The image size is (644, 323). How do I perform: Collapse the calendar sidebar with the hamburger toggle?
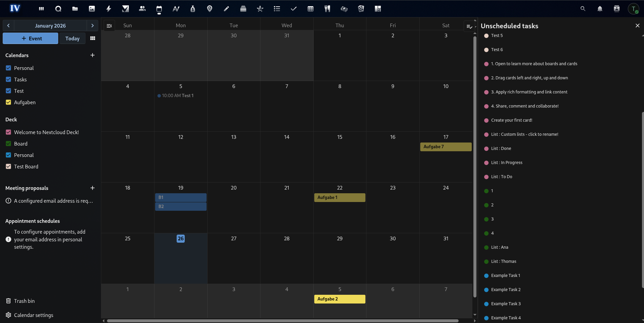[x=109, y=26]
